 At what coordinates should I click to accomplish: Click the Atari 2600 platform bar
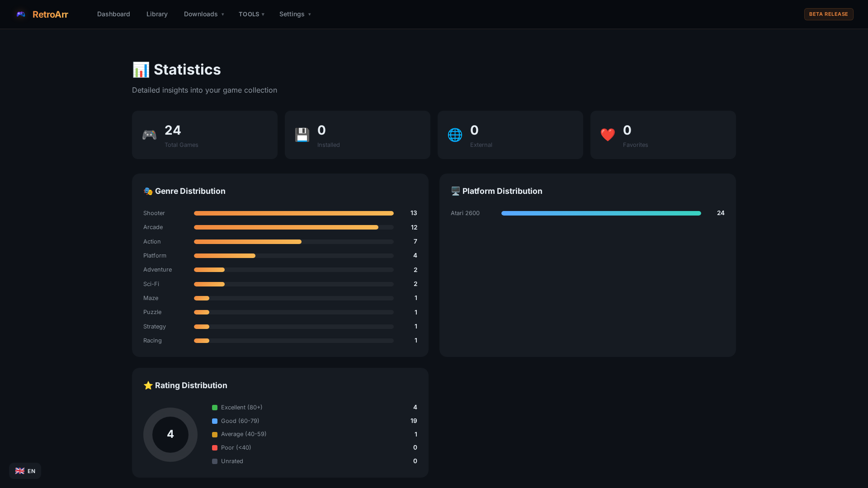click(x=601, y=213)
